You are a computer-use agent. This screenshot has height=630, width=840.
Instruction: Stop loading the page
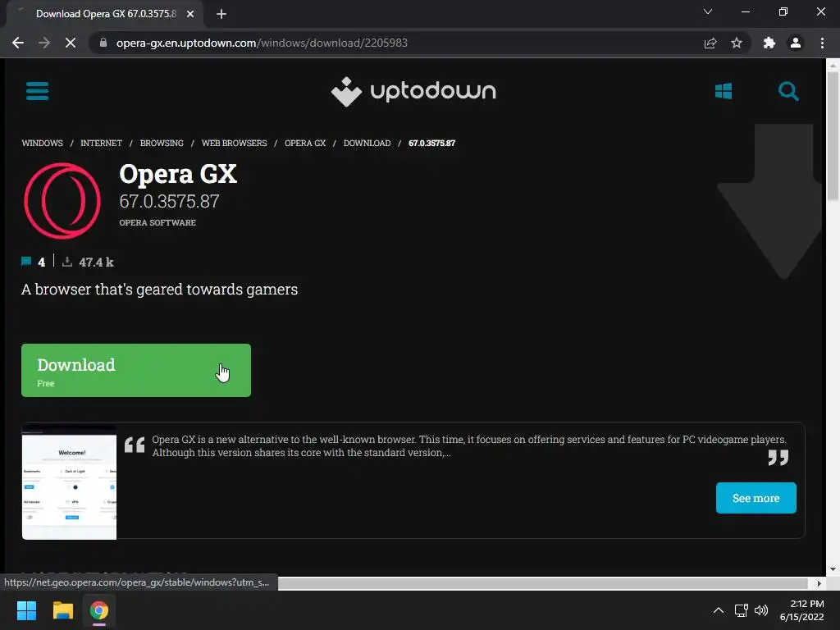(x=71, y=43)
